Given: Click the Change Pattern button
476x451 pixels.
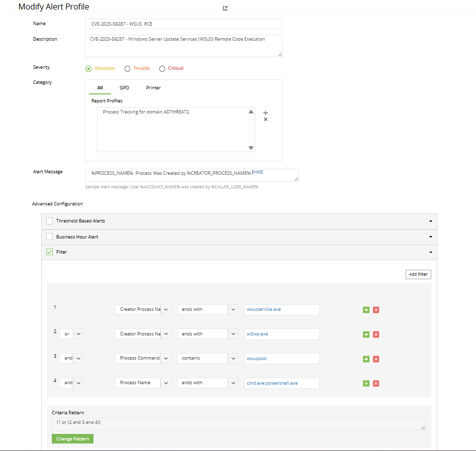Looking at the screenshot, I should click(72, 439).
